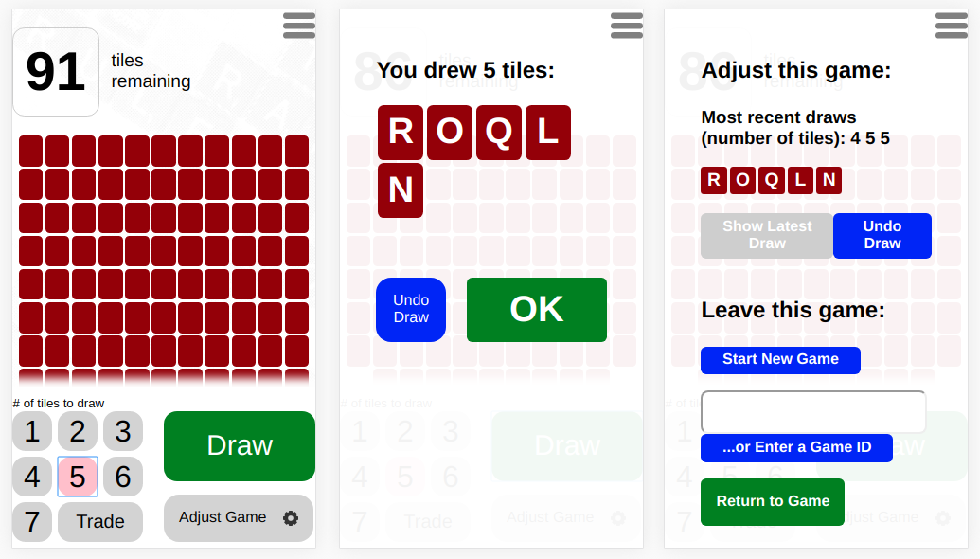Viewport: 980px width, 559px height.
Task: Select 5 as number of tiles to draw
Action: click(x=78, y=477)
